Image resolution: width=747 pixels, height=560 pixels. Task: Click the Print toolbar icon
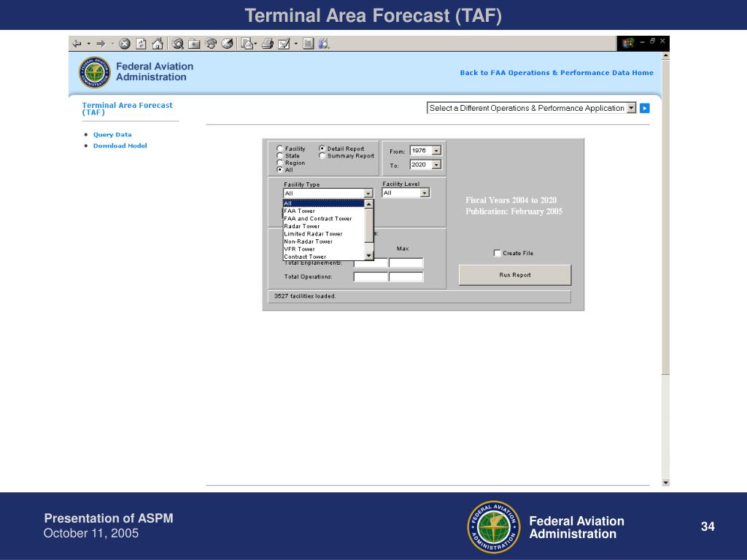(268, 44)
